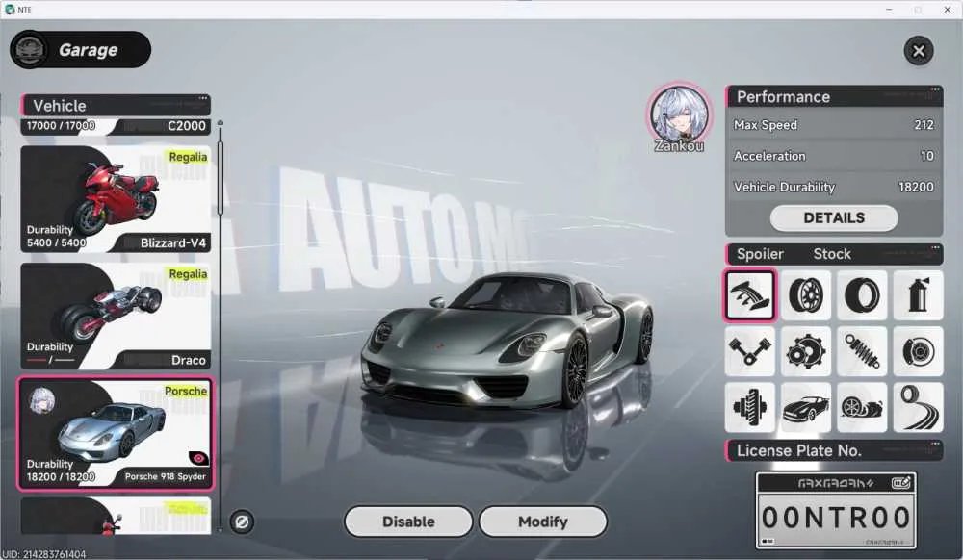Select the Porsche 918 Spyder card
The height and width of the screenshot is (560, 963).
tap(116, 434)
